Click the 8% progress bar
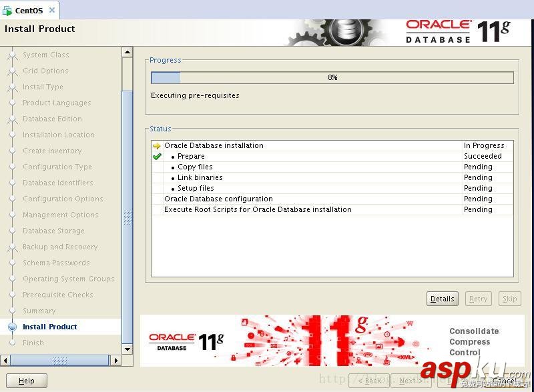Image resolution: width=534 pixels, height=392 pixels. click(332, 77)
